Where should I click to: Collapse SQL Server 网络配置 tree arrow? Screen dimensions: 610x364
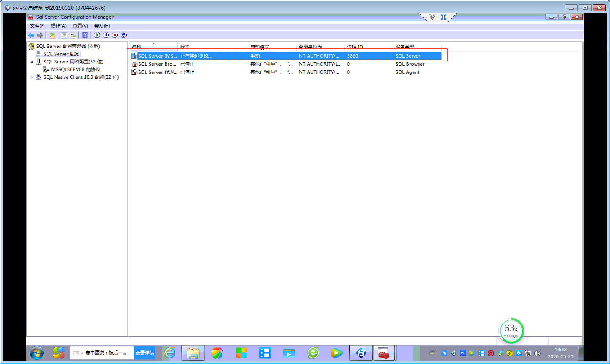pyautogui.click(x=32, y=62)
